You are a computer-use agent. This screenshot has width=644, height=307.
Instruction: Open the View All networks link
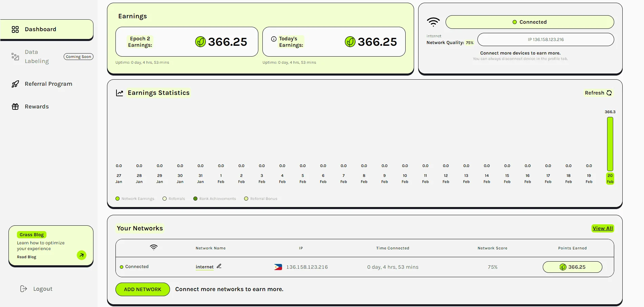tap(603, 228)
